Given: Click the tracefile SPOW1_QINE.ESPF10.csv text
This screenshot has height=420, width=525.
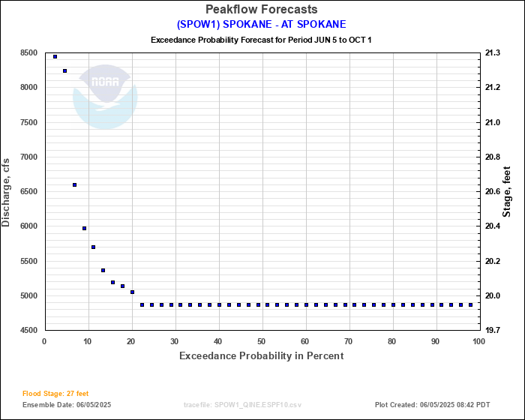Looking at the screenshot, I should pyautogui.click(x=242, y=405).
